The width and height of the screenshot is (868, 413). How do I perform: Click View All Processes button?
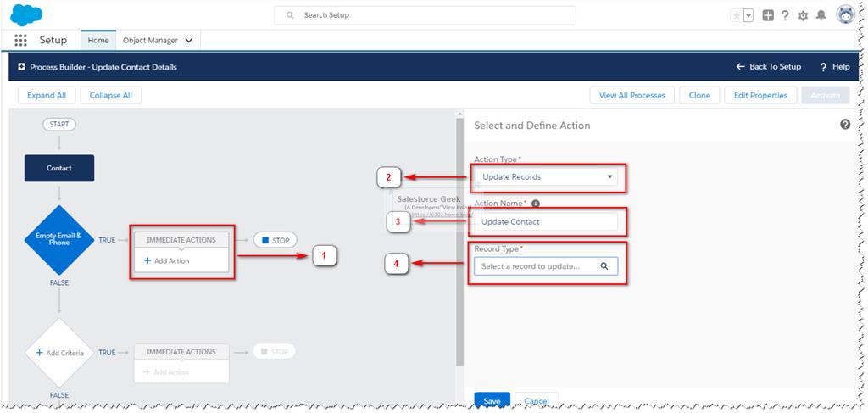tap(632, 95)
